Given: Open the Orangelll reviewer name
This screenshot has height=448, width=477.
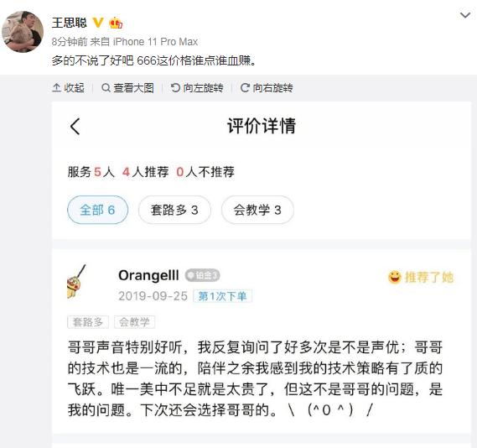Looking at the screenshot, I should point(148,275).
